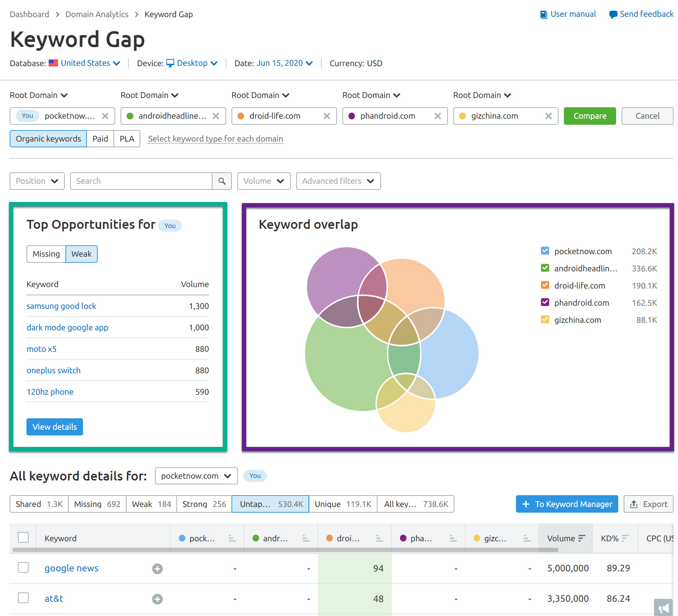Toggle pocketnow.com checkbox in overlap legend

pyautogui.click(x=545, y=251)
